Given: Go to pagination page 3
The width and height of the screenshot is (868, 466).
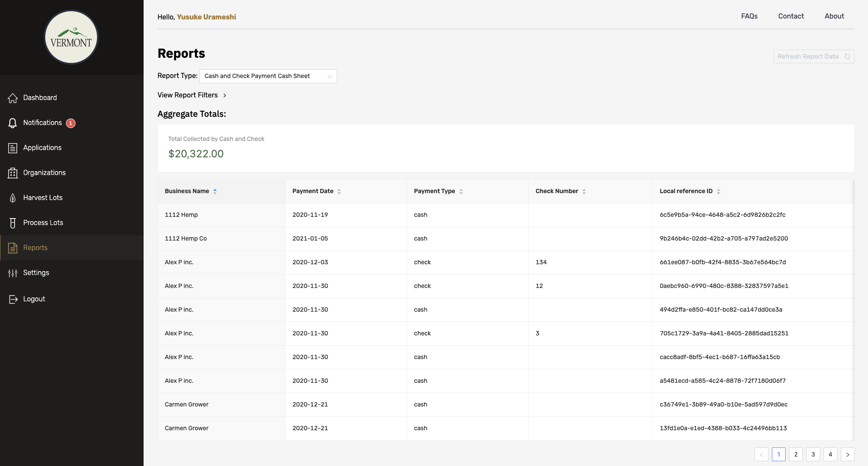Looking at the screenshot, I should point(813,454).
